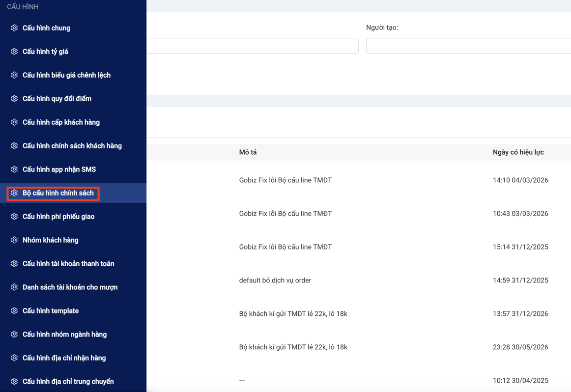This screenshot has height=392, width=571.
Task: Click gear icon beside Nhóm khách hàng
Action: 14,240
